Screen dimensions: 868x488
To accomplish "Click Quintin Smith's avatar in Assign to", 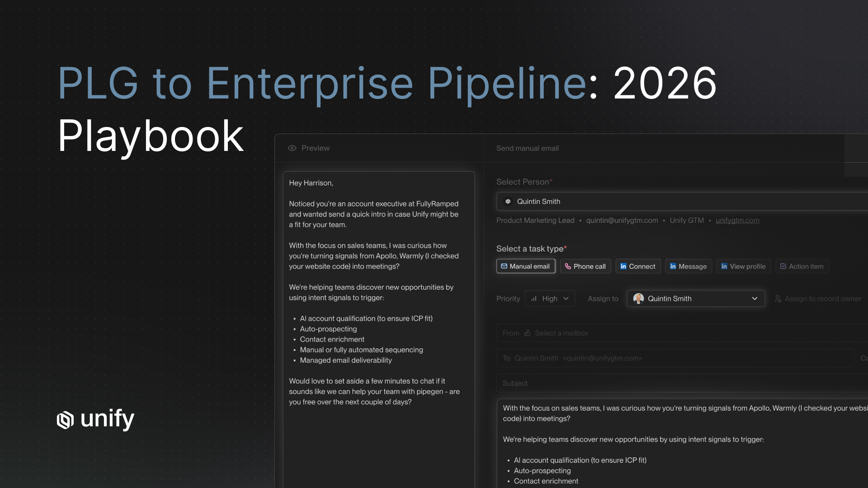I will [x=638, y=299].
